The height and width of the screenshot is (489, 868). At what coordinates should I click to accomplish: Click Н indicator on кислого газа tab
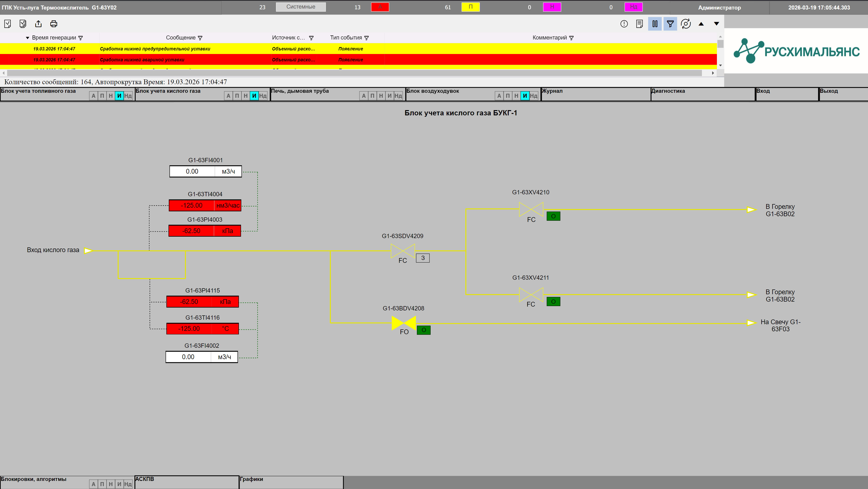(246, 96)
